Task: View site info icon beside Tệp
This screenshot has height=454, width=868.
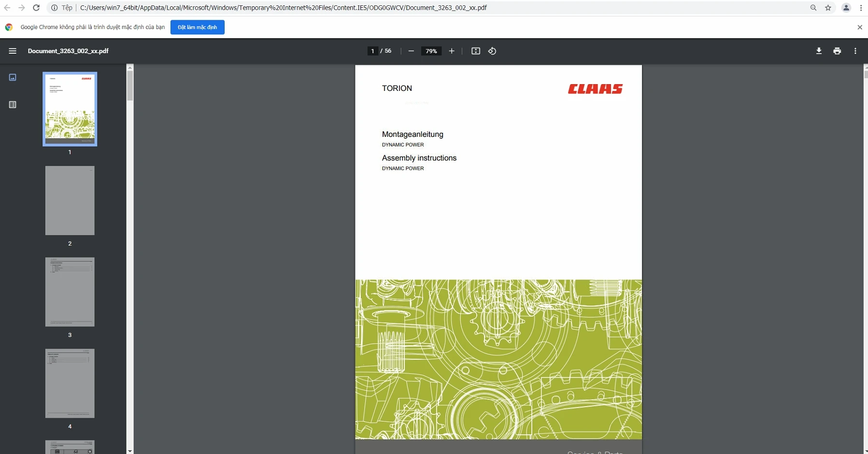Action: click(55, 8)
